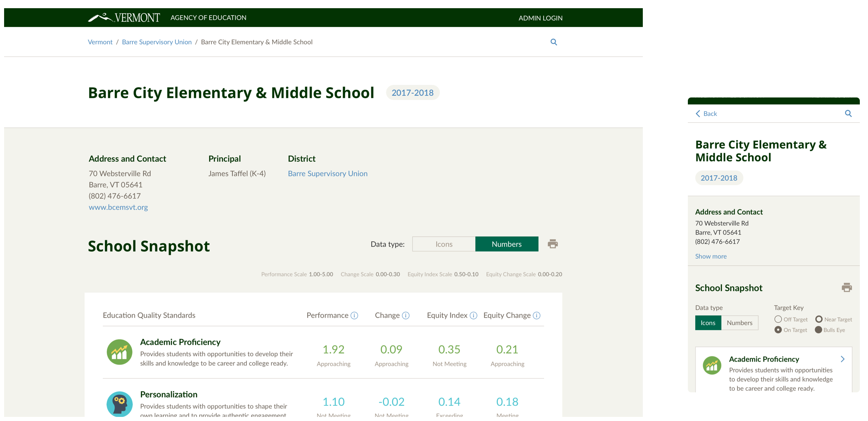Print the desktop School Snapshot
This screenshot has width=868, height=421.
[553, 244]
